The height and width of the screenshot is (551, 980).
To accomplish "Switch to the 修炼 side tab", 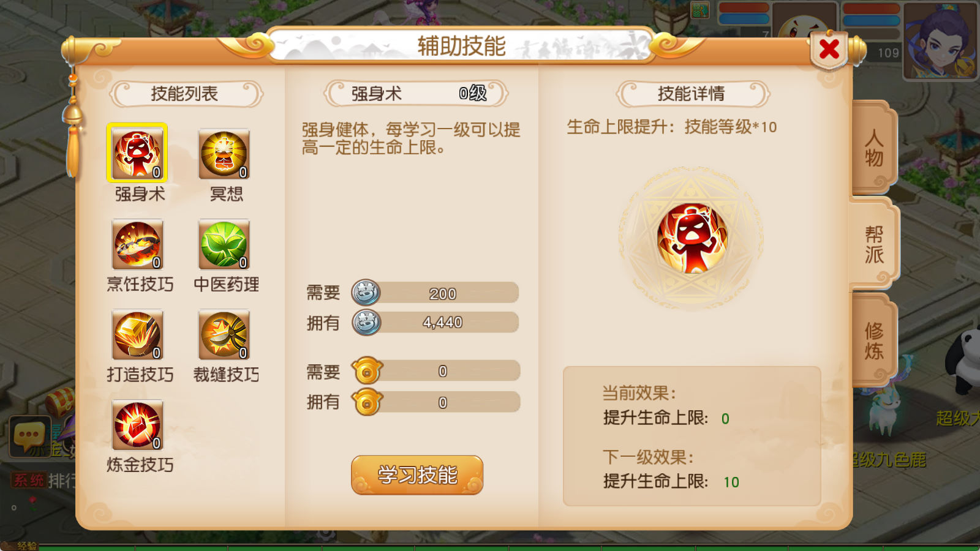I will click(873, 340).
